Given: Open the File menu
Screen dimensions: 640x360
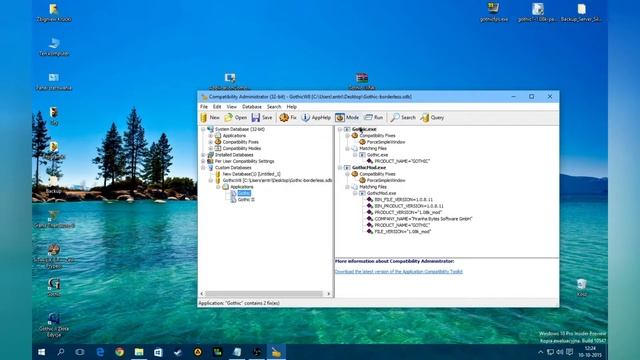Looking at the screenshot, I should coord(204,107).
